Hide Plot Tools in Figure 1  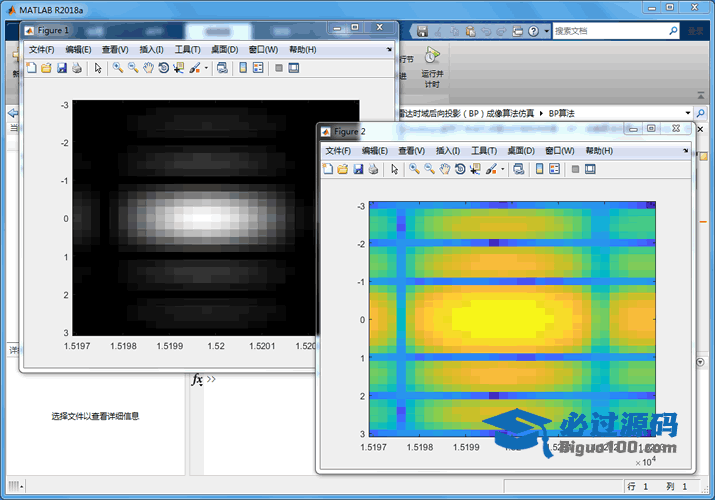[x=279, y=68]
